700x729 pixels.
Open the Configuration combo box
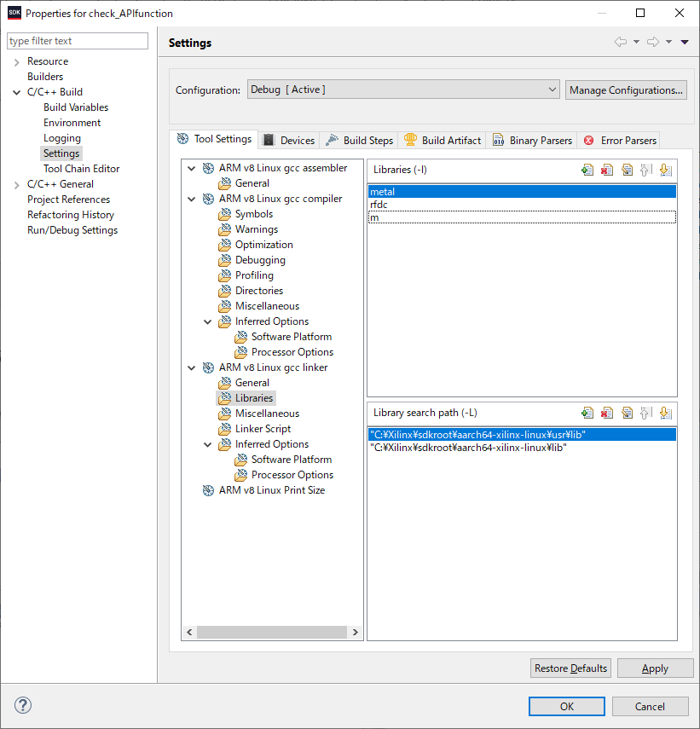[x=403, y=90]
